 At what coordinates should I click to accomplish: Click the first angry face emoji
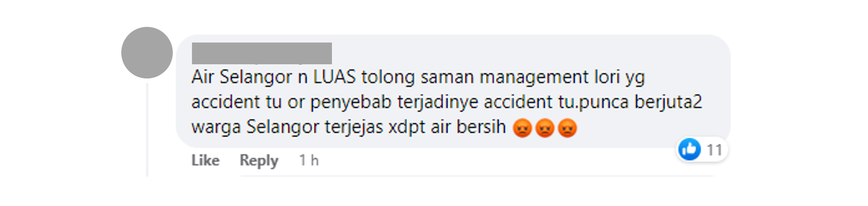coord(522,128)
